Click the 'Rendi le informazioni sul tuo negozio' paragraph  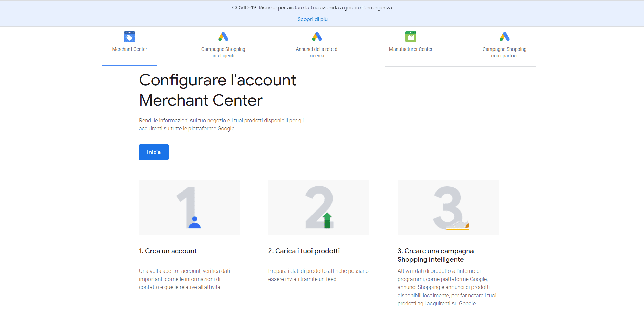[x=221, y=124]
